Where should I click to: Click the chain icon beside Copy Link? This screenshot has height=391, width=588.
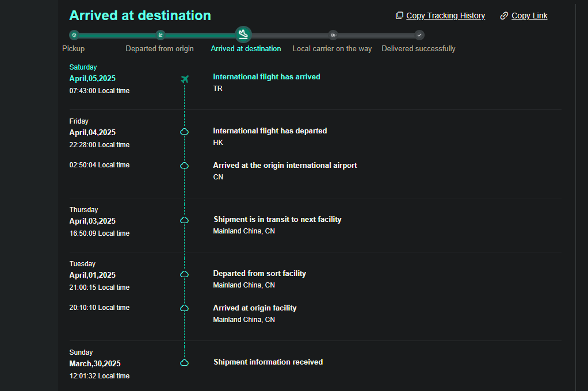point(504,16)
